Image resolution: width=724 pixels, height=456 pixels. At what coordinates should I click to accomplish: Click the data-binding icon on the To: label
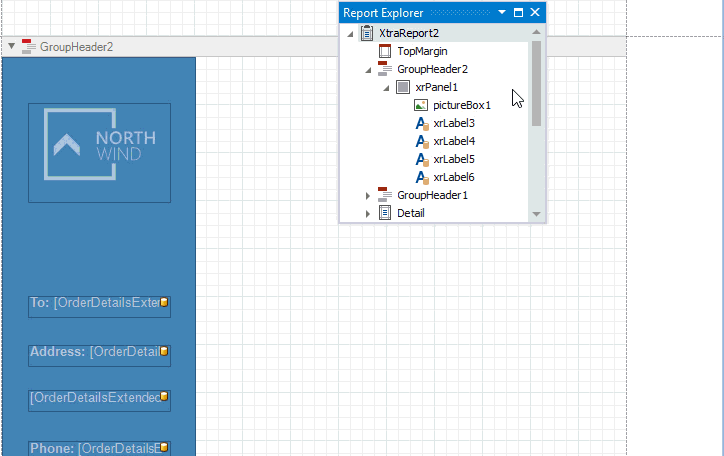164,301
